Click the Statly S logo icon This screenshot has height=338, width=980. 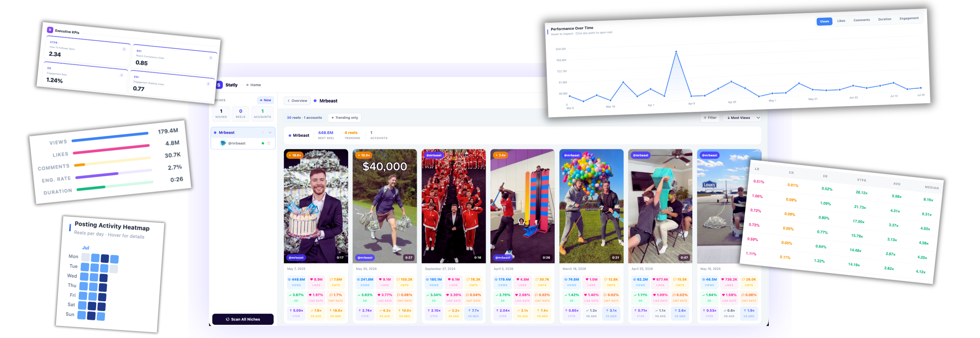(219, 85)
